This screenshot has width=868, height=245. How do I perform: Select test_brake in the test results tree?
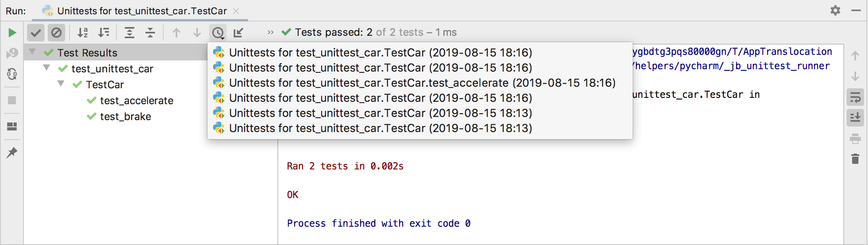126,117
